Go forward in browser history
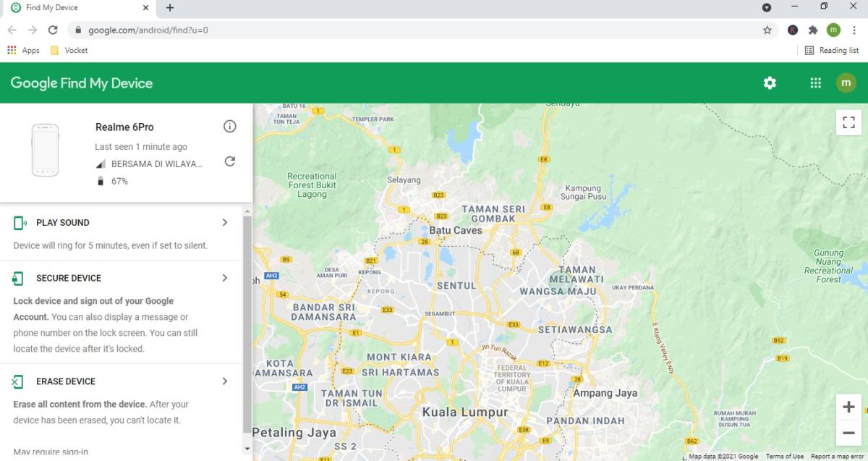 click(x=32, y=30)
